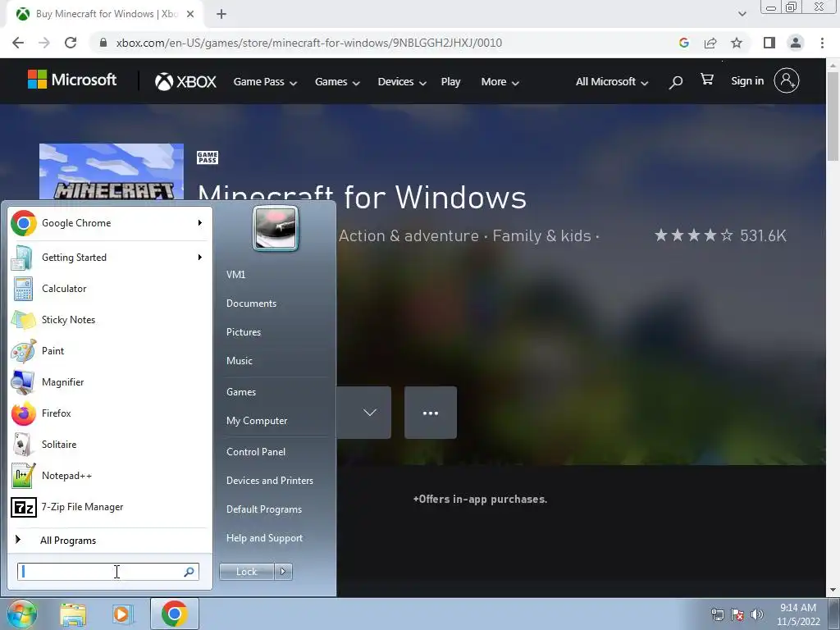Open Devices and Printers
Image resolution: width=840 pixels, height=630 pixels.
[x=270, y=481]
